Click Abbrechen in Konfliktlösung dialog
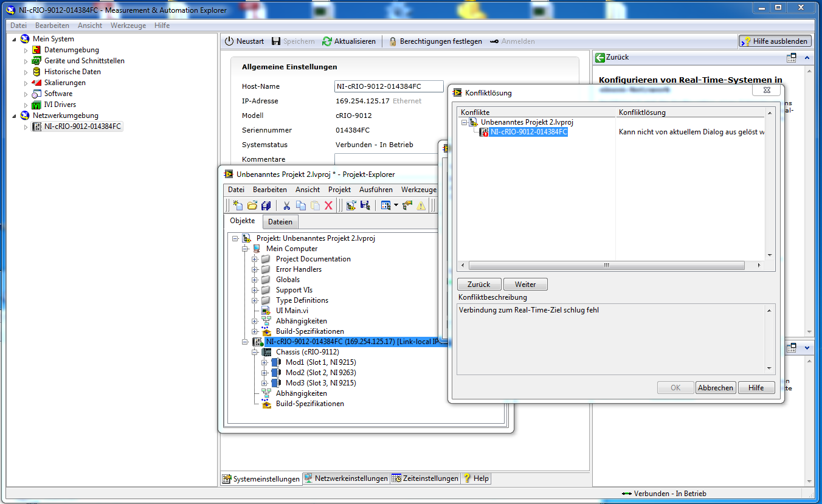This screenshot has height=504, width=822. 716,388
